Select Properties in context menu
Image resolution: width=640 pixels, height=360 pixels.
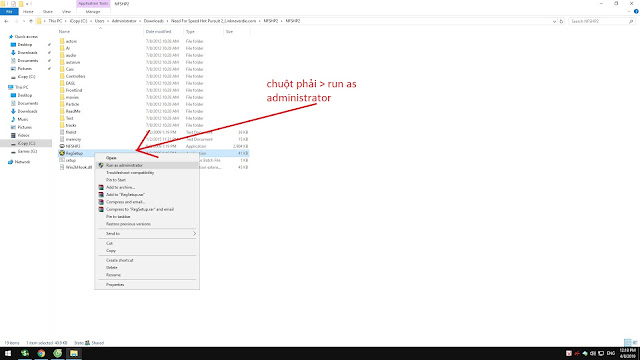(147, 284)
